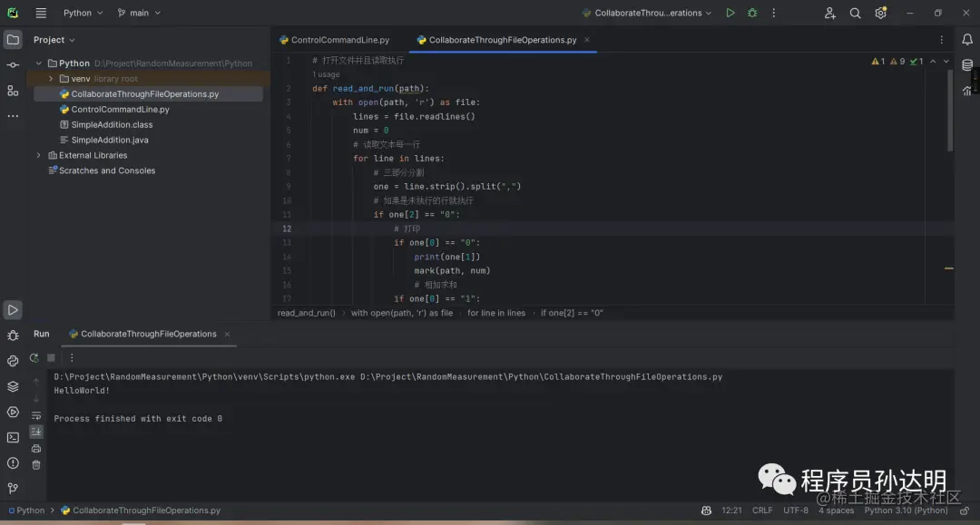Open the Services tool window
Image resolution: width=980 pixels, height=525 pixels.
(13, 412)
